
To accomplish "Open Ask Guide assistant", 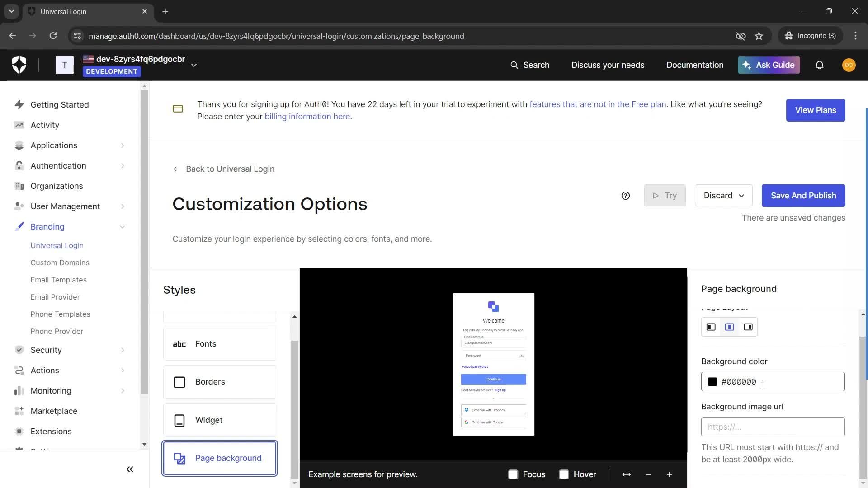I will point(769,65).
